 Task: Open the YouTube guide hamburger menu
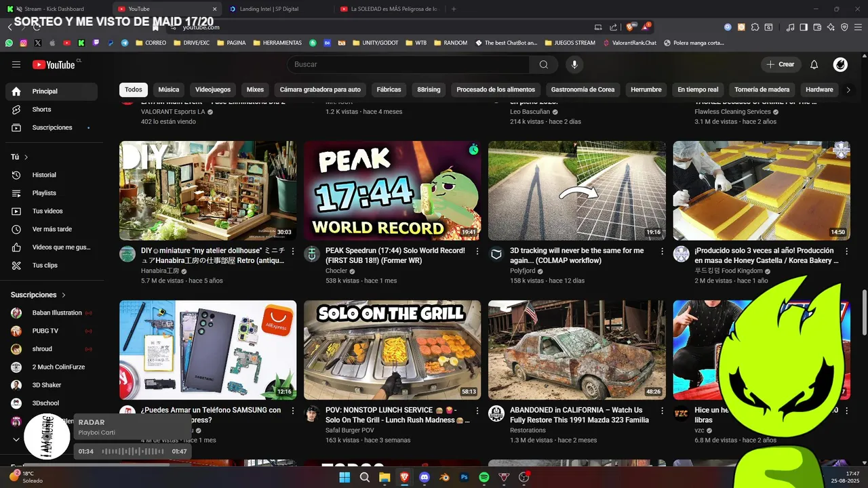coord(16,64)
